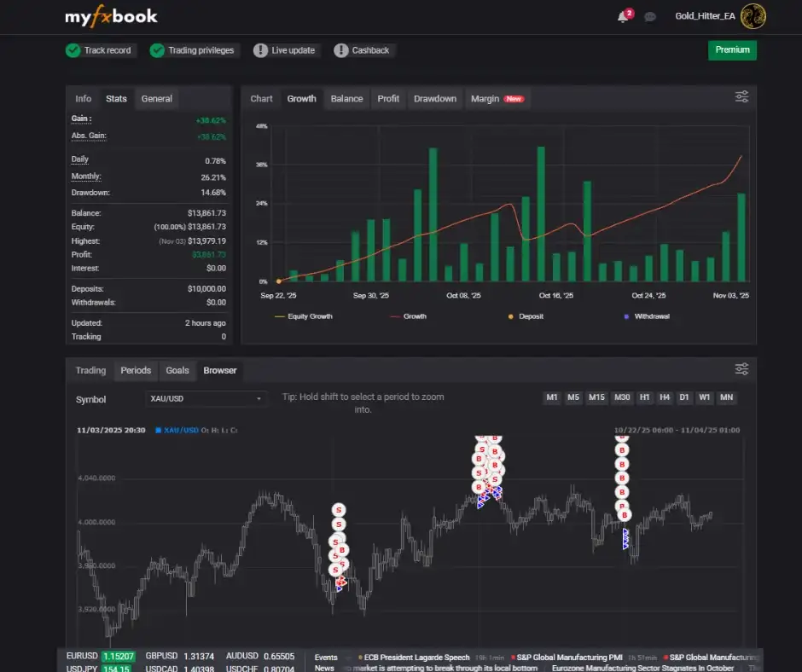
Task: Click the Track record verified checkmark icon
Action: 73,50
